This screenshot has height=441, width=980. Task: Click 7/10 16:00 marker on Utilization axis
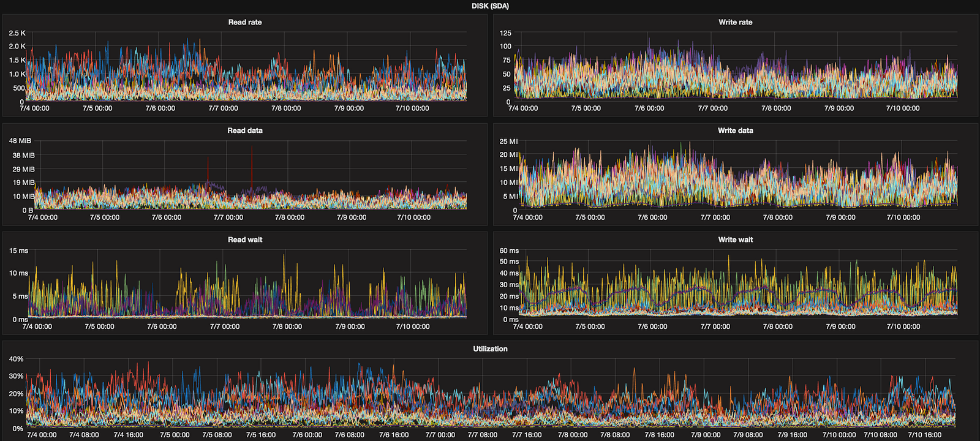925,435
